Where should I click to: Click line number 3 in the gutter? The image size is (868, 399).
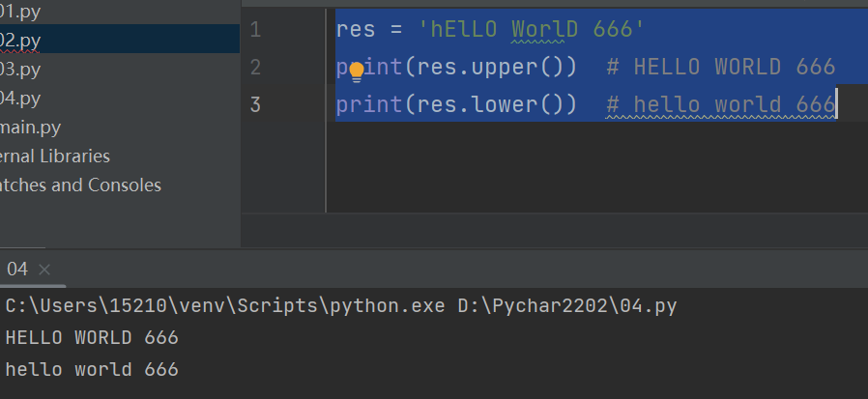click(255, 104)
